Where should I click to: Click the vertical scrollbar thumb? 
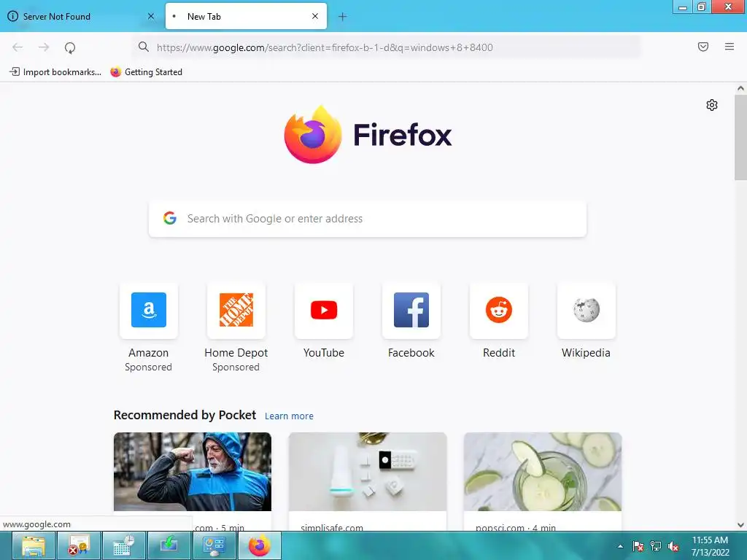740,137
